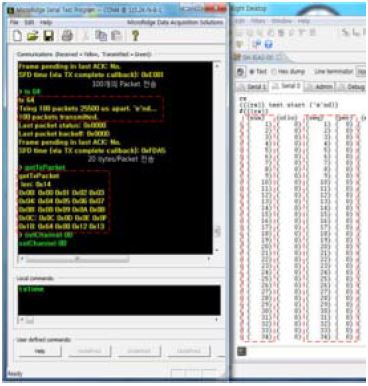Click the Undefined button next to Help button
Viewport: 368px width, 386px height.
click(x=89, y=351)
